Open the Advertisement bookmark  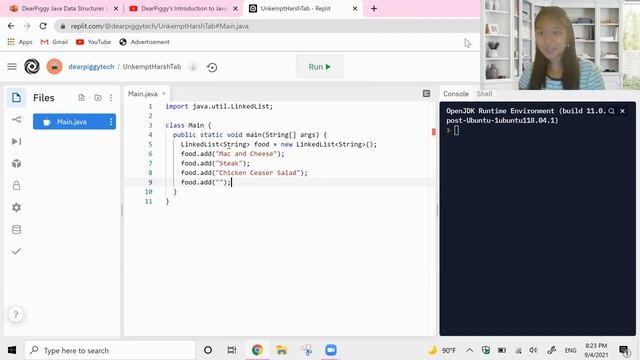[144, 42]
